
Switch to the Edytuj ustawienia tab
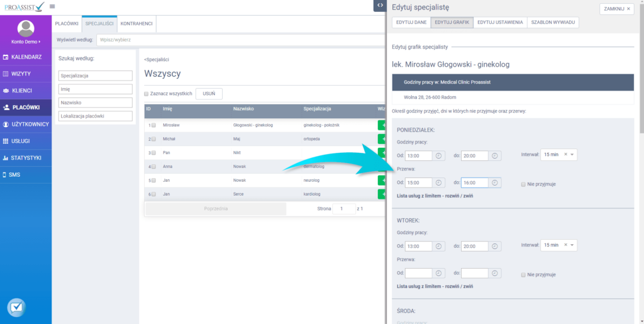[499, 22]
